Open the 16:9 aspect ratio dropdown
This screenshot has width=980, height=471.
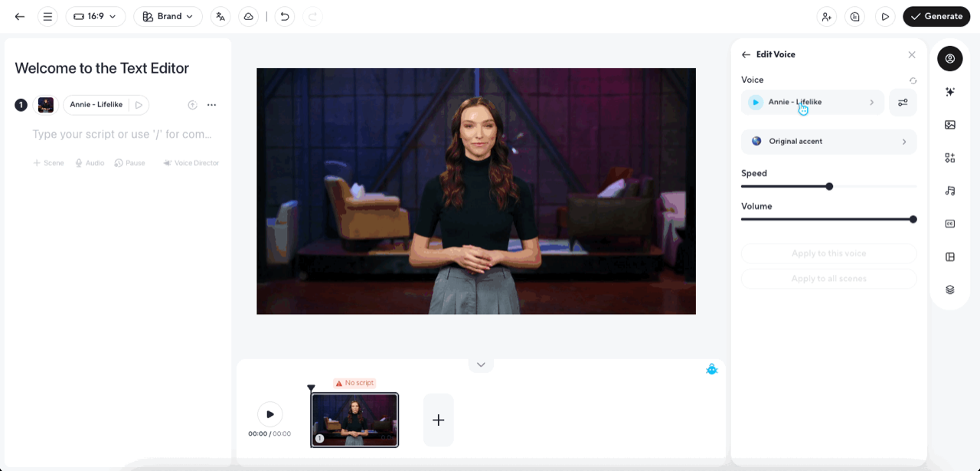96,16
